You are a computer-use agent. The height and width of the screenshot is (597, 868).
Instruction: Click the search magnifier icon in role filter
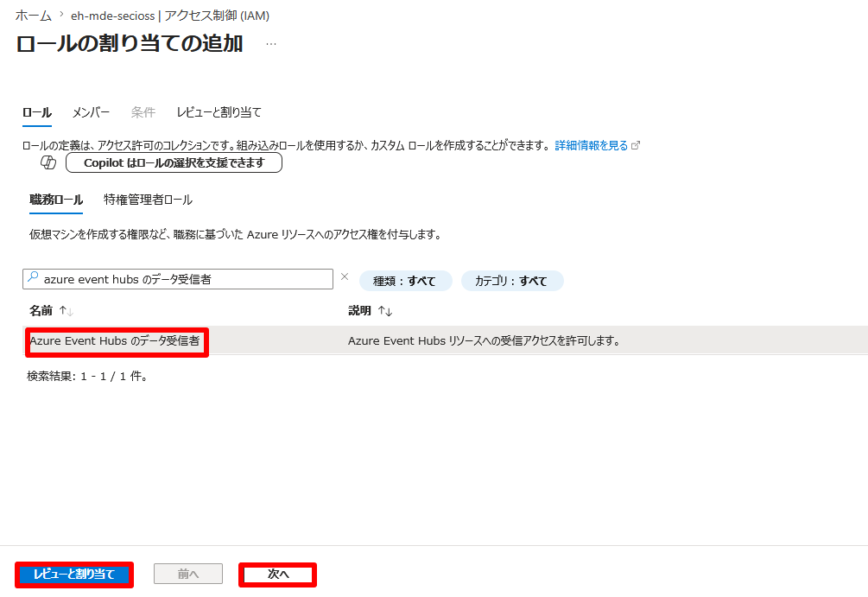click(x=33, y=276)
